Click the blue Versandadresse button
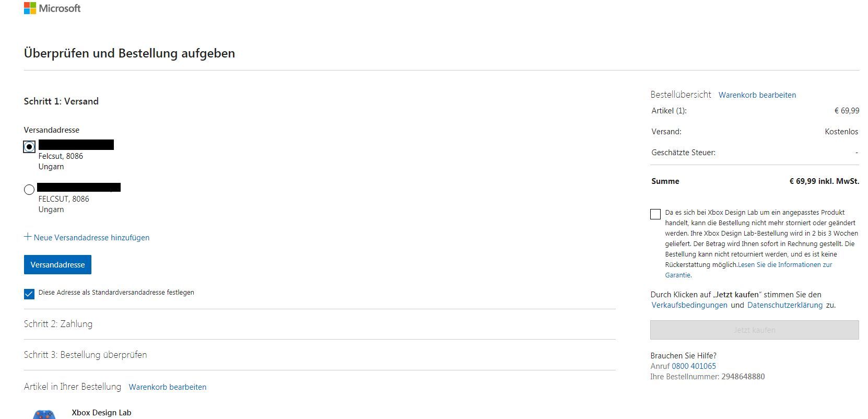Screen dimensions: 868x419 click(57, 265)
